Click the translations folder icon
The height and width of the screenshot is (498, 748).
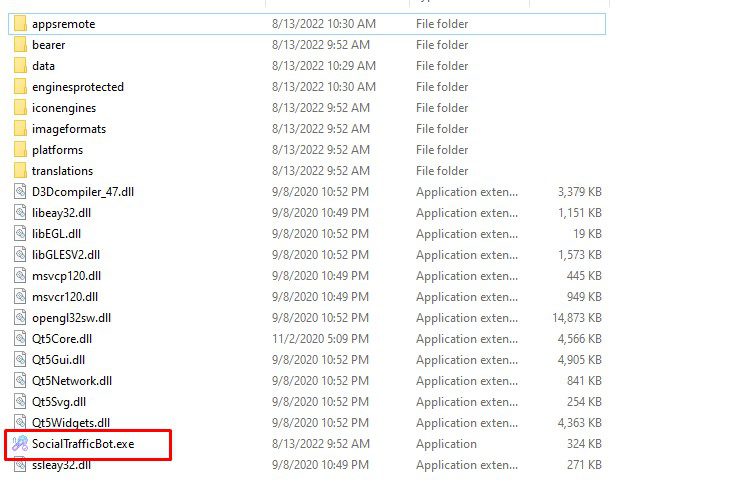[20, 170]
